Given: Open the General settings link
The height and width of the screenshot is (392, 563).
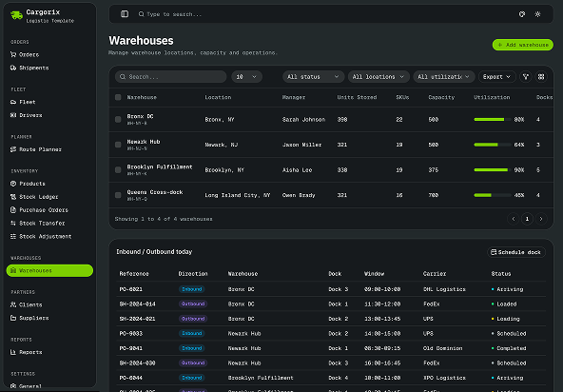Looking at the screenshot, I should pyautogui.click(x=49, y=386).
